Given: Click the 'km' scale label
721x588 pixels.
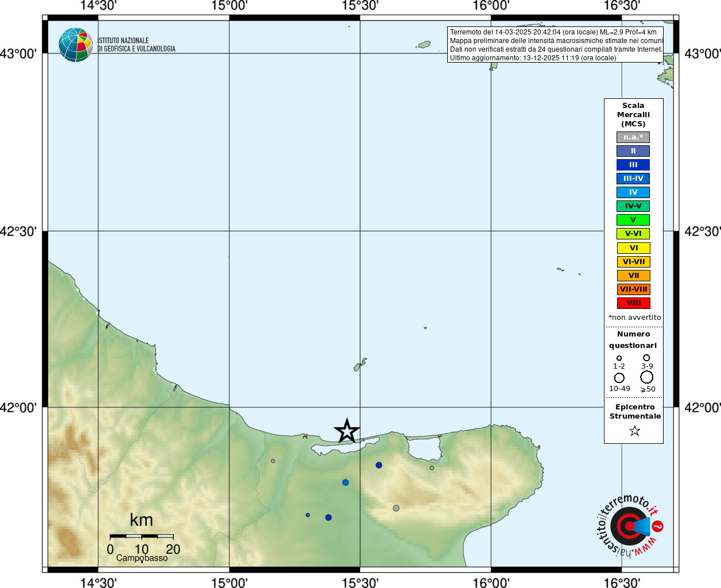Looking at the screenshot, I should click(x=141, y=520).
